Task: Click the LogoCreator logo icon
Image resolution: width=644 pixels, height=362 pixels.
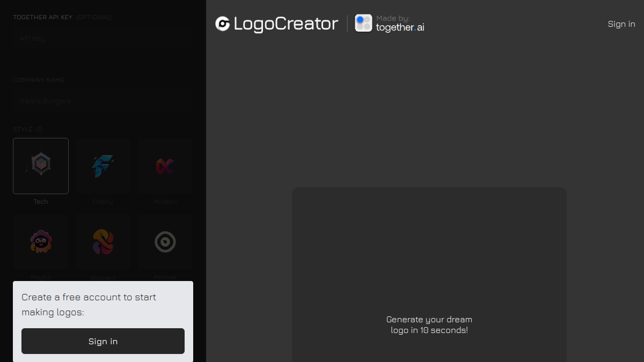Action: (223, 24)
